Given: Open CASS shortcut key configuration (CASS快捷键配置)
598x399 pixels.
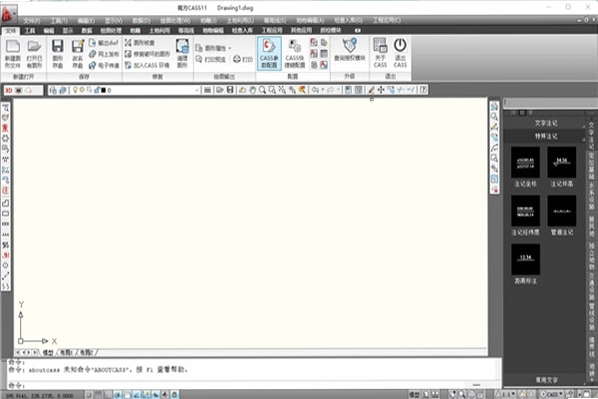Looking at the screenshot, I should click(x=294, y=53).
